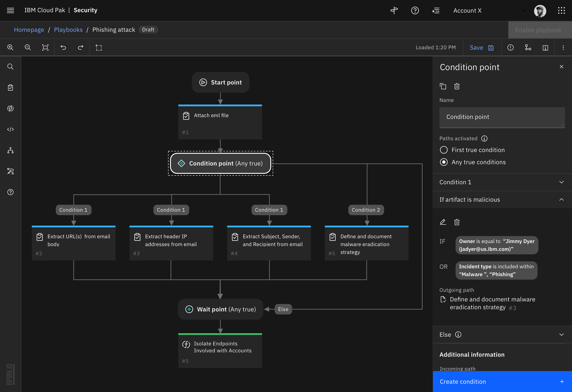Undo the last canvas action
The width and height of the screenshot is (572, 392).
(63, 47)
